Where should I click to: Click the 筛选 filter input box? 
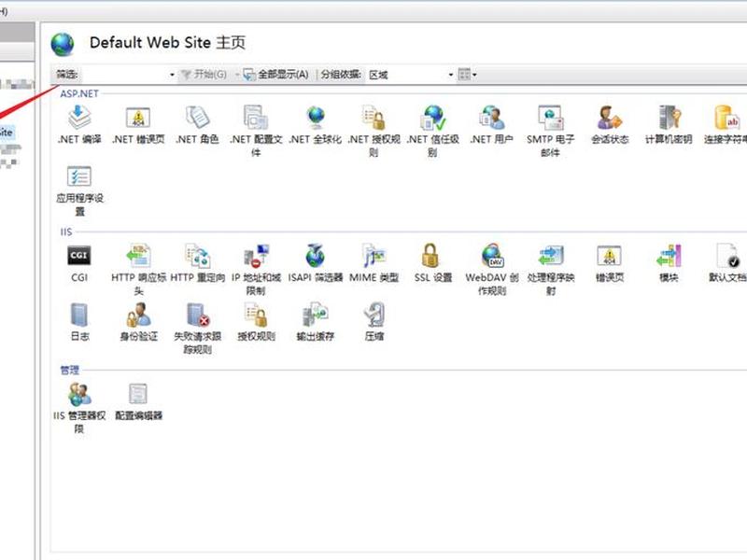124,75
